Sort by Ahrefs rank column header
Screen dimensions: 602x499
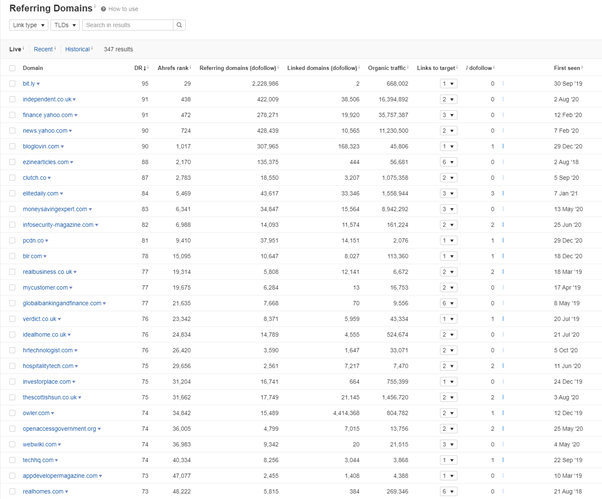[173, 68]
